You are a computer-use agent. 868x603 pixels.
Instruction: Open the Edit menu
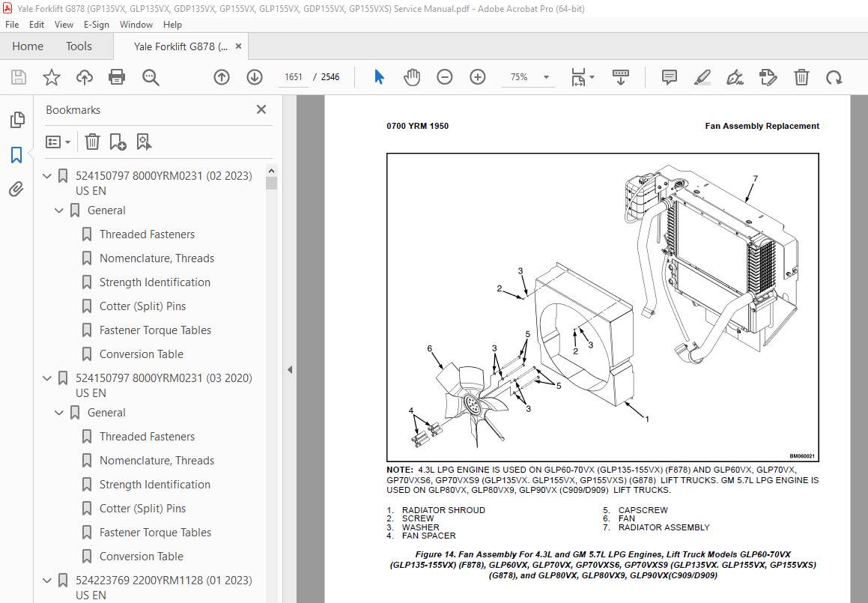(37, 25)
